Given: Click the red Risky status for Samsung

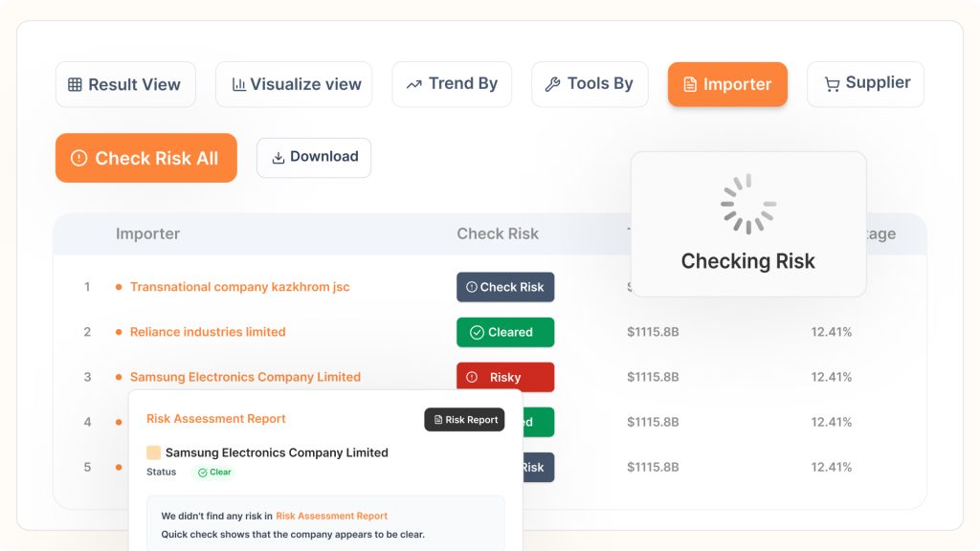Looking at the screenshot, I should 505,377.
